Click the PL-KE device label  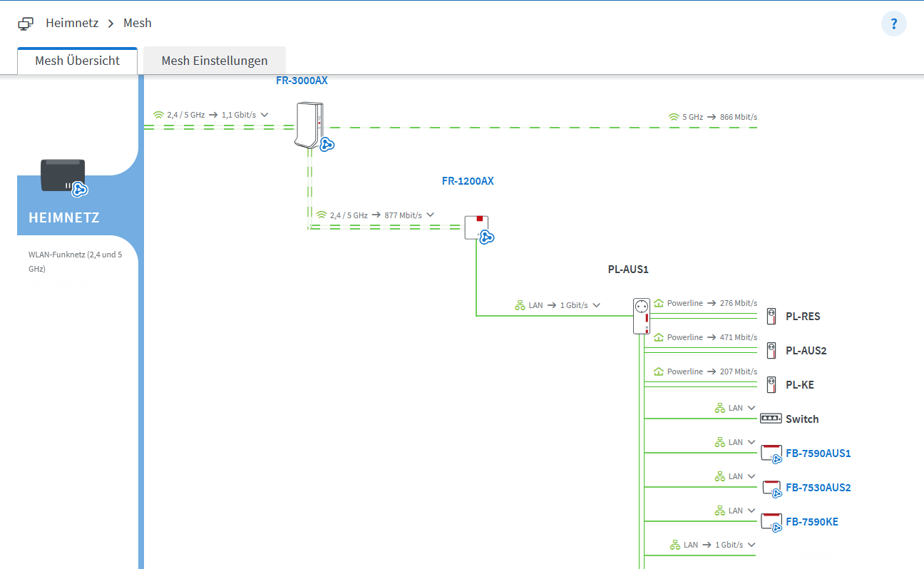pyautogui.click(x=800, y=385)
